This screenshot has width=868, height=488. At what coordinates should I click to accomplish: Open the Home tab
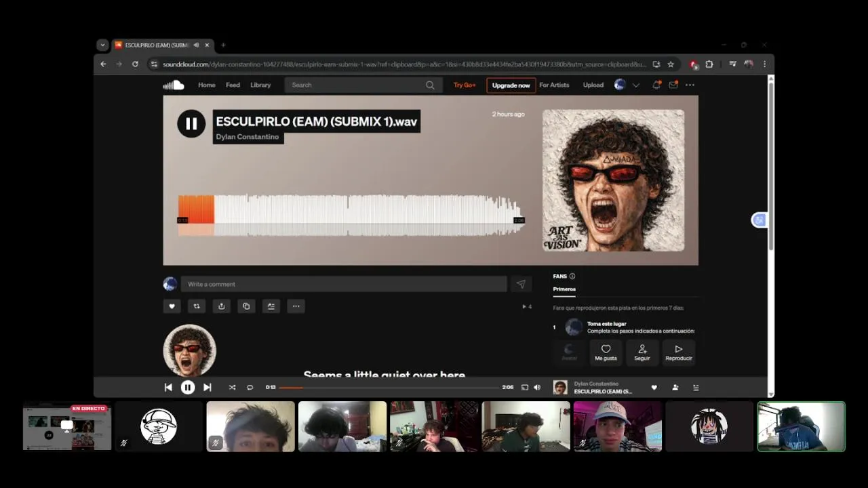[207, 85]
